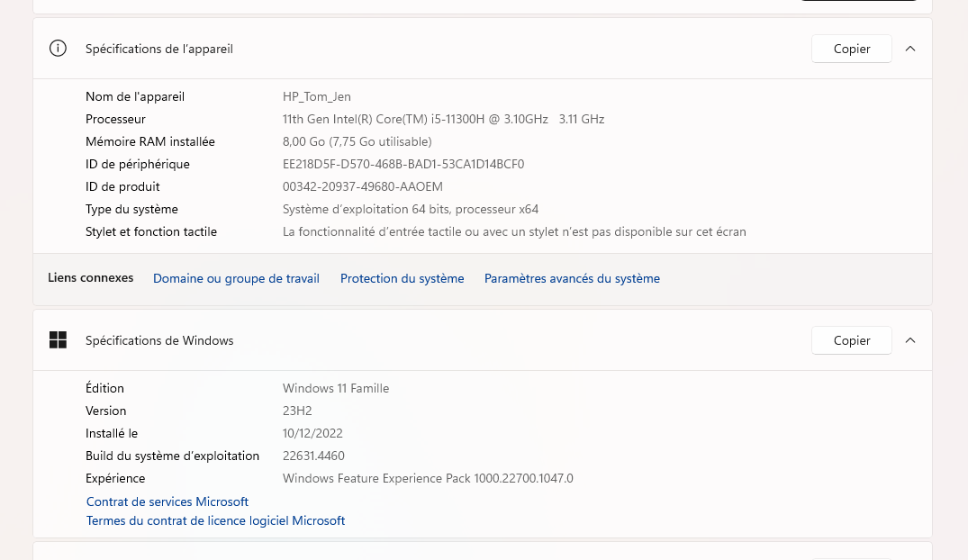Open Domaine ou groupe de travail link

[237, 278]
